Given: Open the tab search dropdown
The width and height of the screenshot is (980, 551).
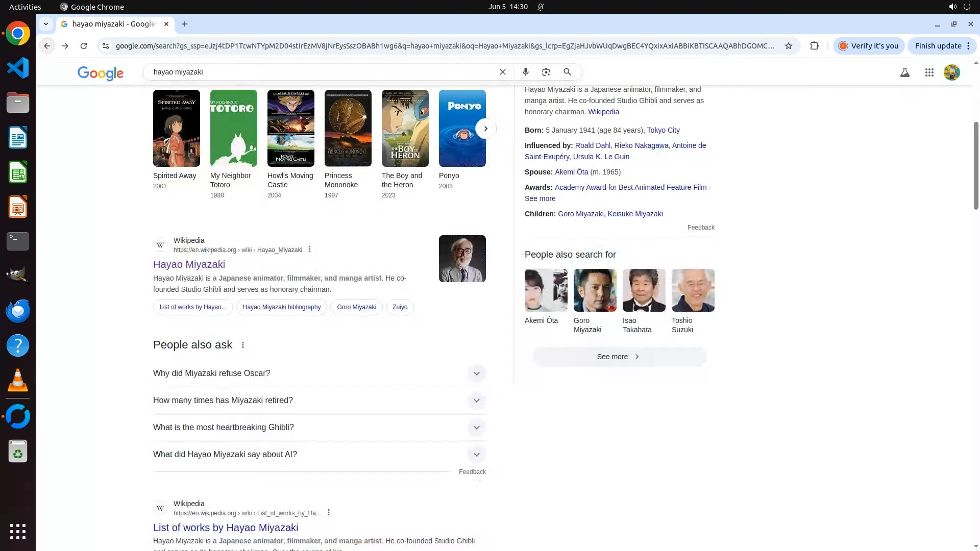Looking at the screenshot, I should (x=46, y=24).
